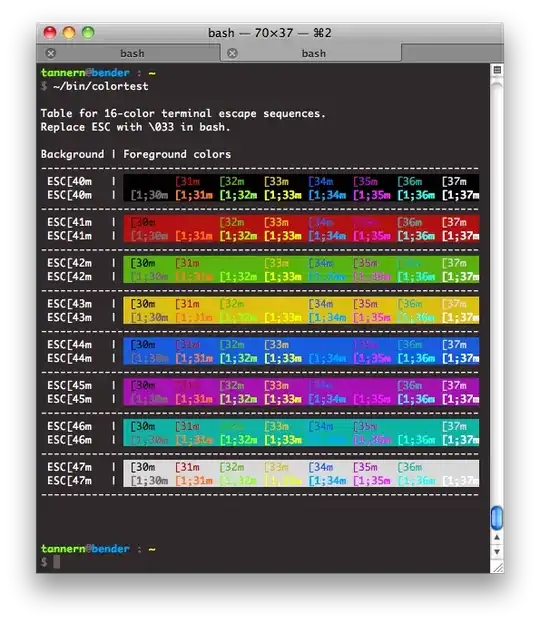Click '[1;31m' on the white background band
Image resolution: width=540 pixels, height=623 pixels.
194,481
